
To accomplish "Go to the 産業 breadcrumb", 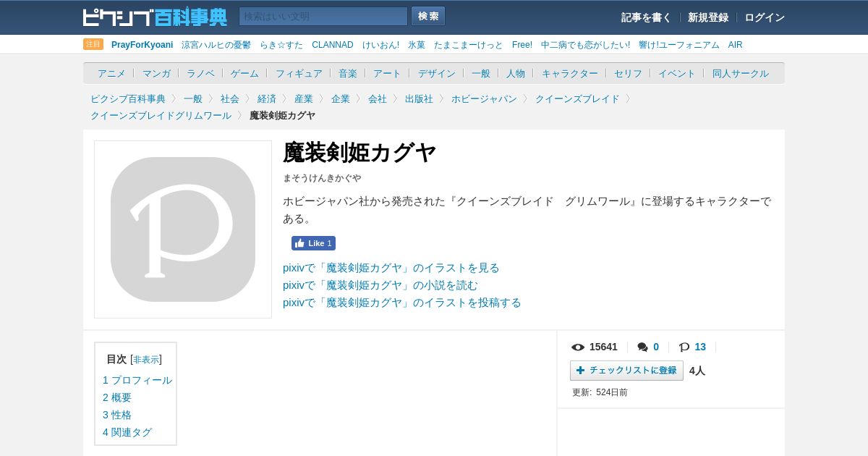I will point(304,98).
